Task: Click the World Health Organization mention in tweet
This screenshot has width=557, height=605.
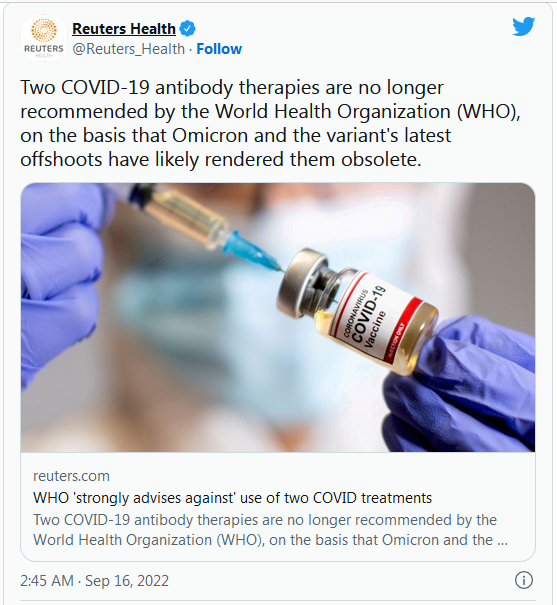Action: point(333,112)
